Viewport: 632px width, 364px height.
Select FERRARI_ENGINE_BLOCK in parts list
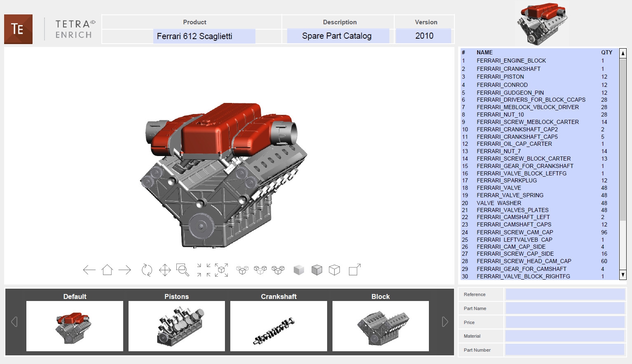(x=511, y=61)
